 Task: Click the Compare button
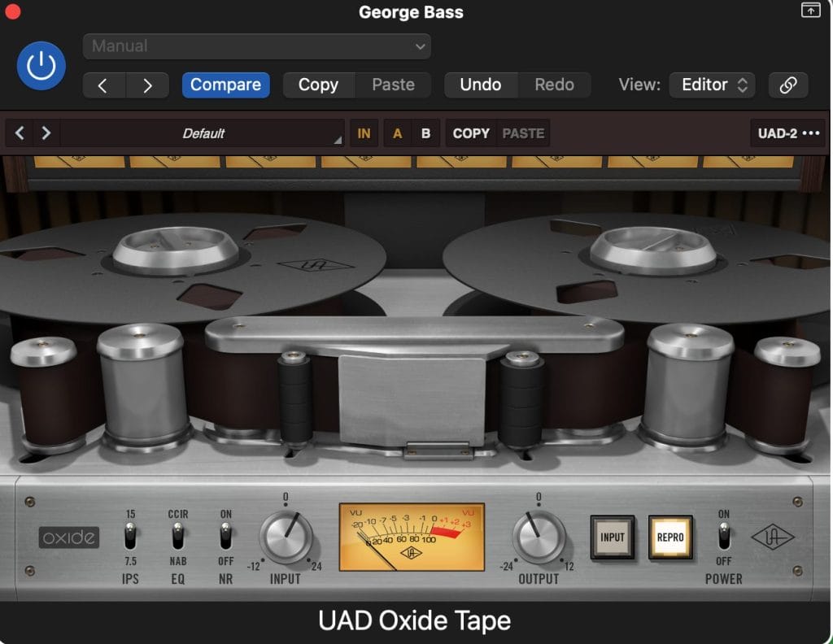(225, 85)
